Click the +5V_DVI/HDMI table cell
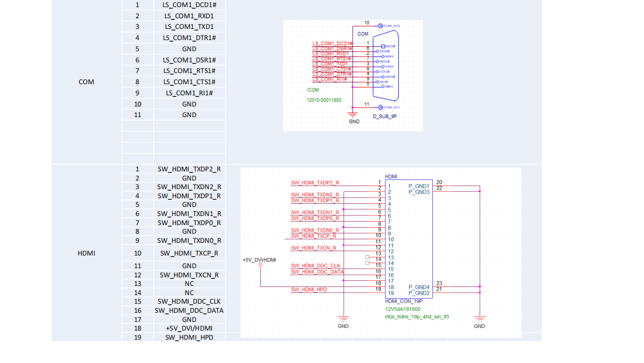The image size is (644, 363). point(189,328)
